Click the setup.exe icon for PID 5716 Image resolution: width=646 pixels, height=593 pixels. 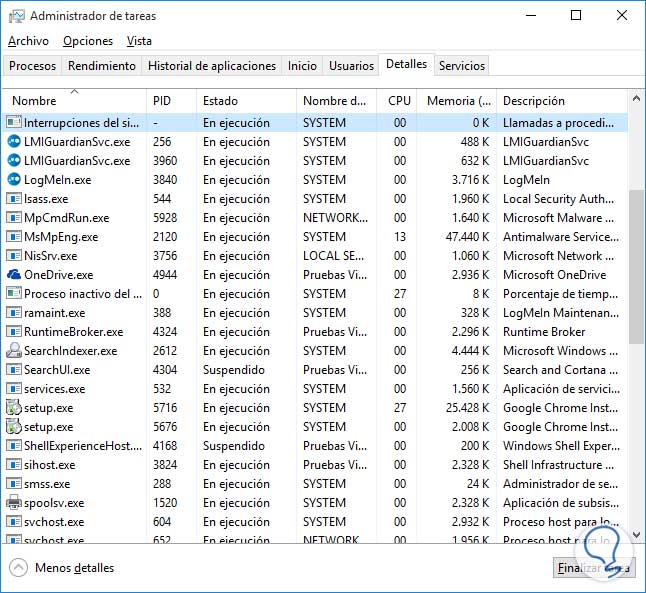click(x=14, y=408)
